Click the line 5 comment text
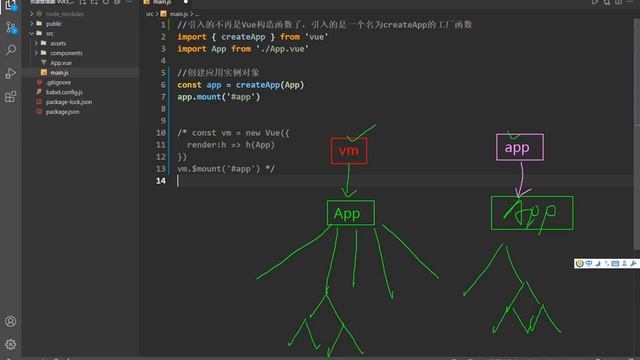The width and height of the screenshot is (640, 360). tap(218, 73)
